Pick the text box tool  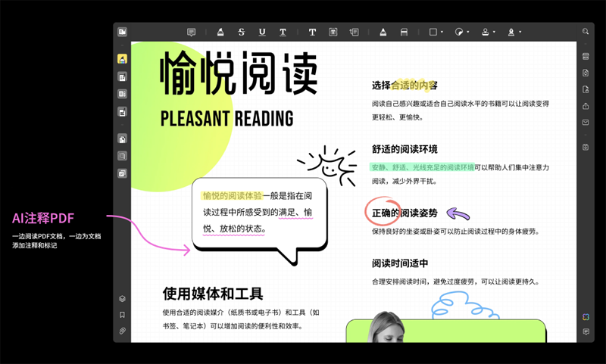click(333, 32)
